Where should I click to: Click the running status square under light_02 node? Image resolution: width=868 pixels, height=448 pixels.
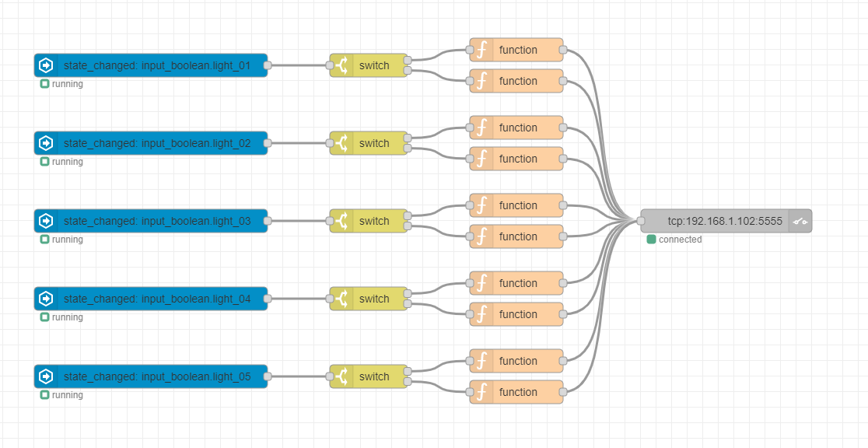(44, 162)
